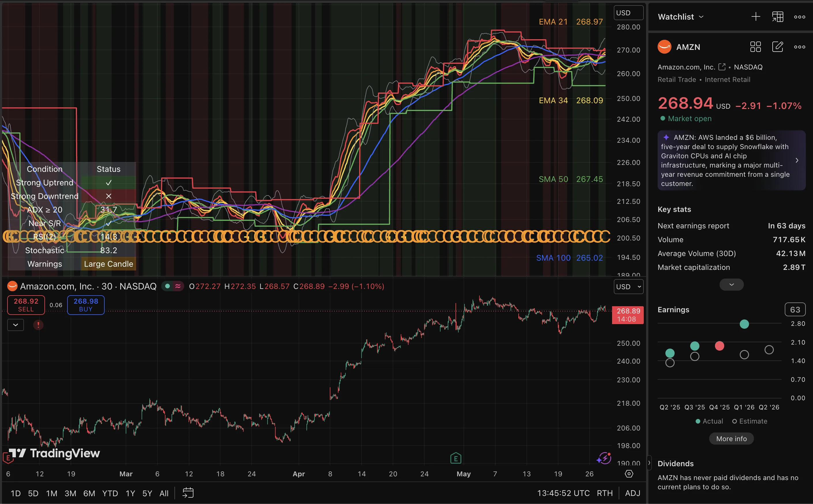Click the Actual legend item

(709, 421)
